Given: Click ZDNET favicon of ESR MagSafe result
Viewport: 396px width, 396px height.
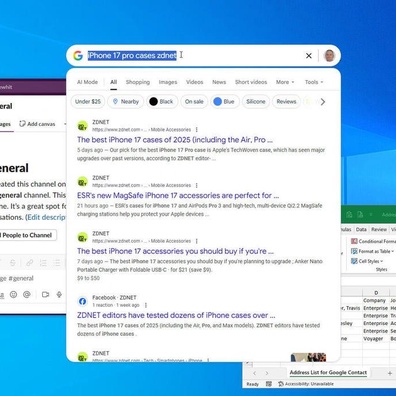Looking at the screenshot, I should pyautogui.click(x=82, y=182).
